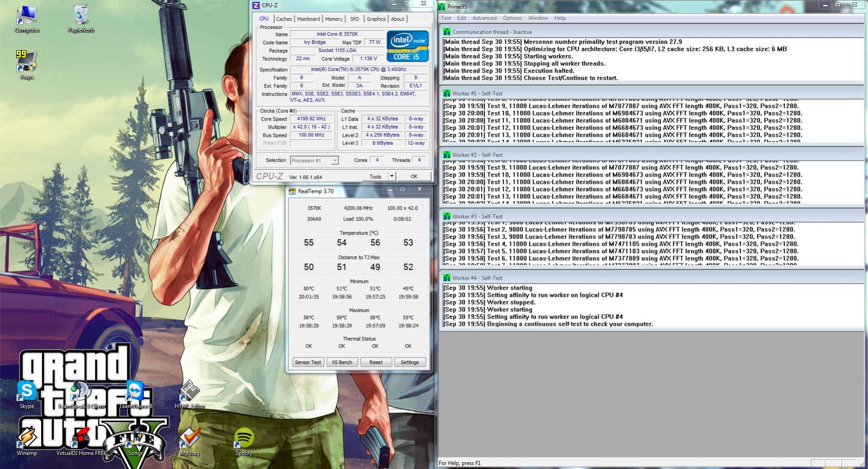Click the Reset button in RealTemp
The width and height of the screenshot is (868, 469).
pyautogui.click(x=376, y=362)
